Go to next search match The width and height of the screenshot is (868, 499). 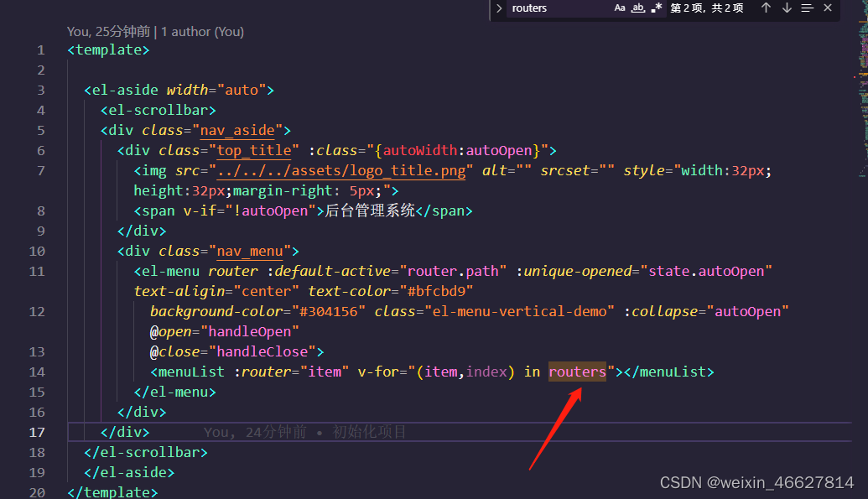tap(787, 9)
